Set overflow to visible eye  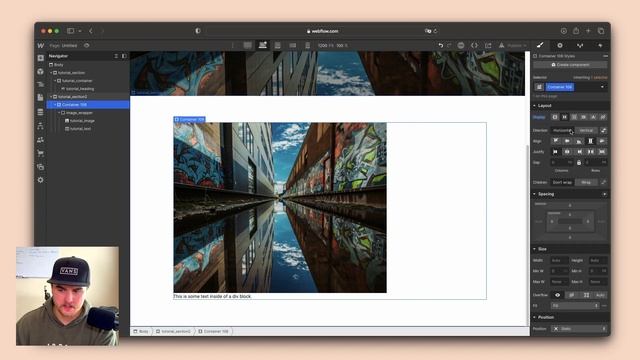point(558,295)
